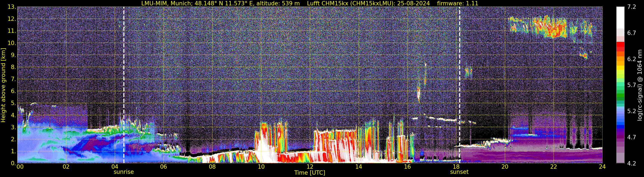The image size is (644, 177).
Task: Click the time axis tick label 18
Action: click(456, 167)
